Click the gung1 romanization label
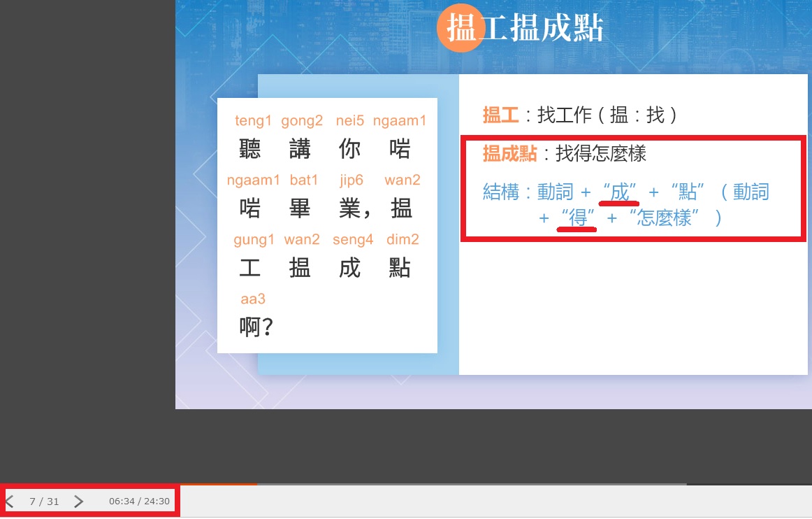The height and width of the screenshot is (519, 812). point(254,240)
